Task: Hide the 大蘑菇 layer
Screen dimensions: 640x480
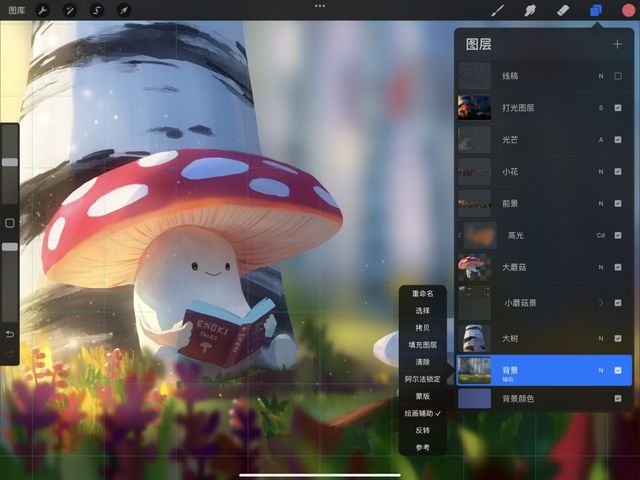Action: click(x=618, y=267)
